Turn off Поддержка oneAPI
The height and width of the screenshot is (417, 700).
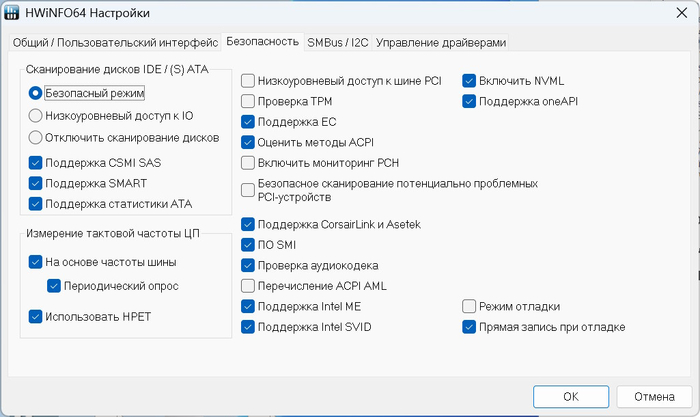pos(468,101)
